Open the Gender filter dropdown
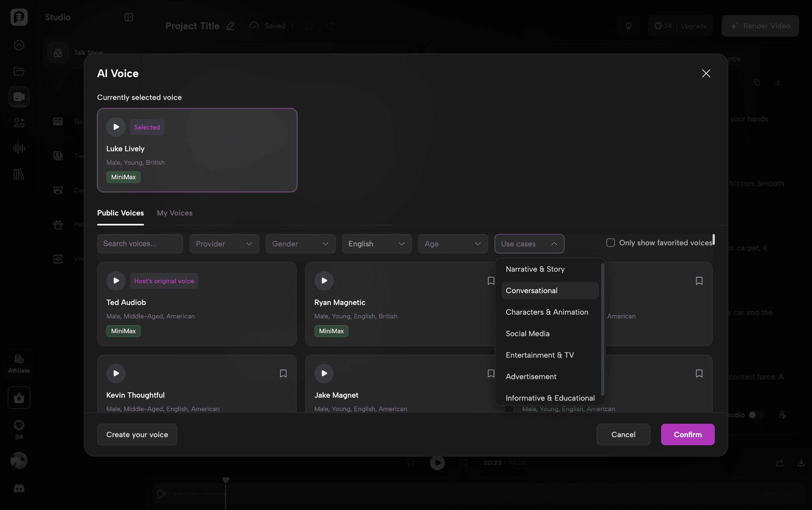 coord(300,244)
